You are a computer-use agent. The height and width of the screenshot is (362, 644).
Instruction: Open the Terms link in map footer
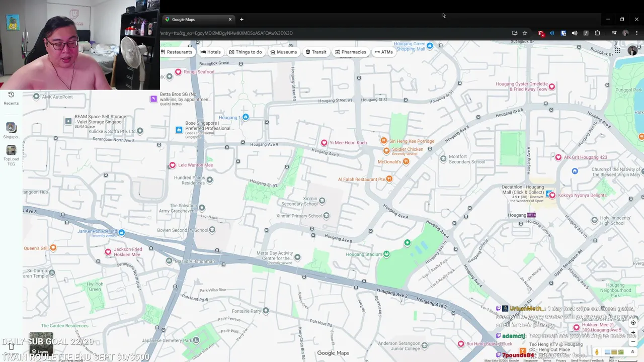coord(547,360)
